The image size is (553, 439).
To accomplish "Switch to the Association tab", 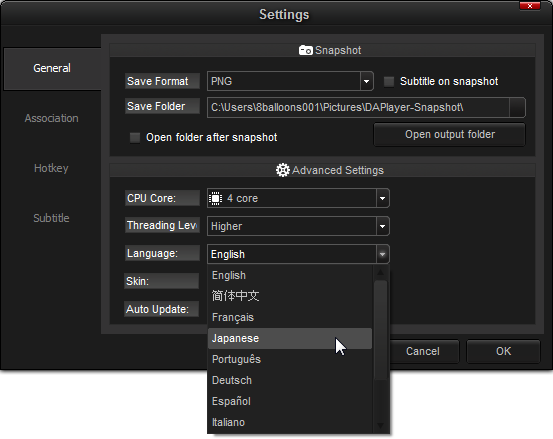I will pos(51,118).
